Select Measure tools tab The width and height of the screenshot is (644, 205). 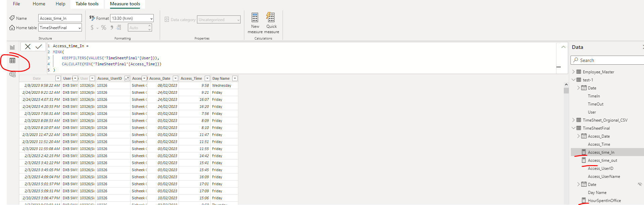(125, 4)
